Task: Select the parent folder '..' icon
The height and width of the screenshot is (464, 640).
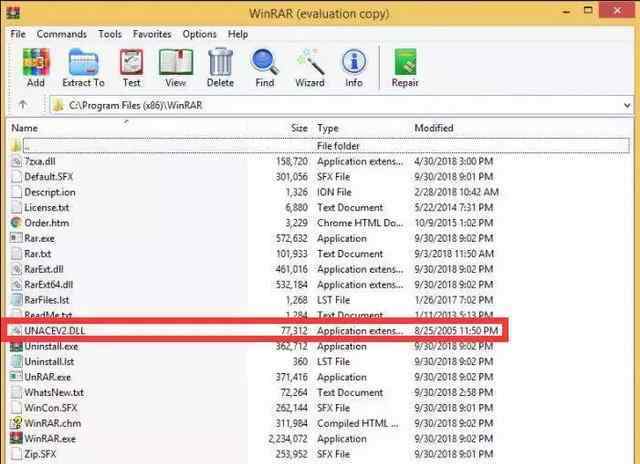Action: [16, 146]
